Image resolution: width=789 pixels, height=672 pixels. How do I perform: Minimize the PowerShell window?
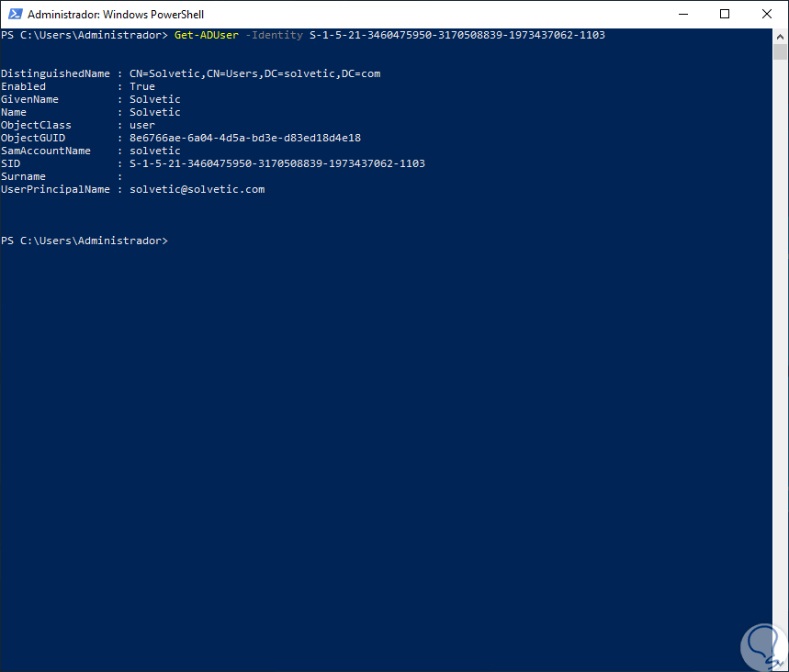pyautogui.click(x=682, y=14)
